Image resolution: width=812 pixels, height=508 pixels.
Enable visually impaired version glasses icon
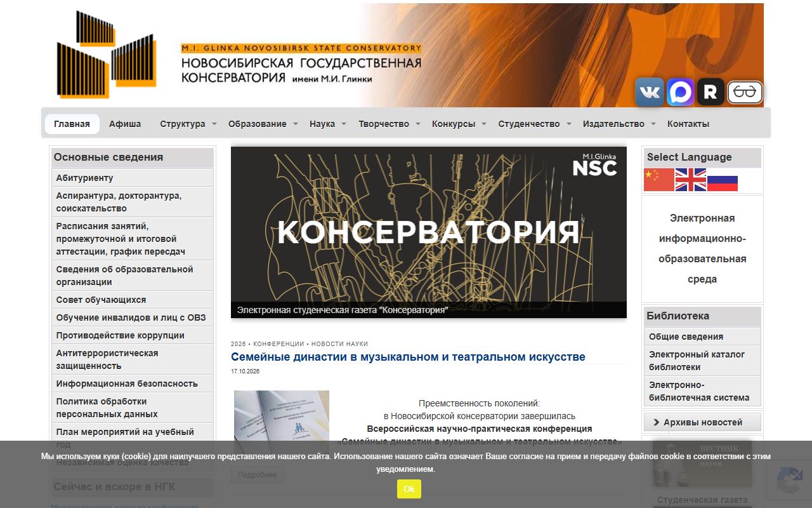point(745,92)
